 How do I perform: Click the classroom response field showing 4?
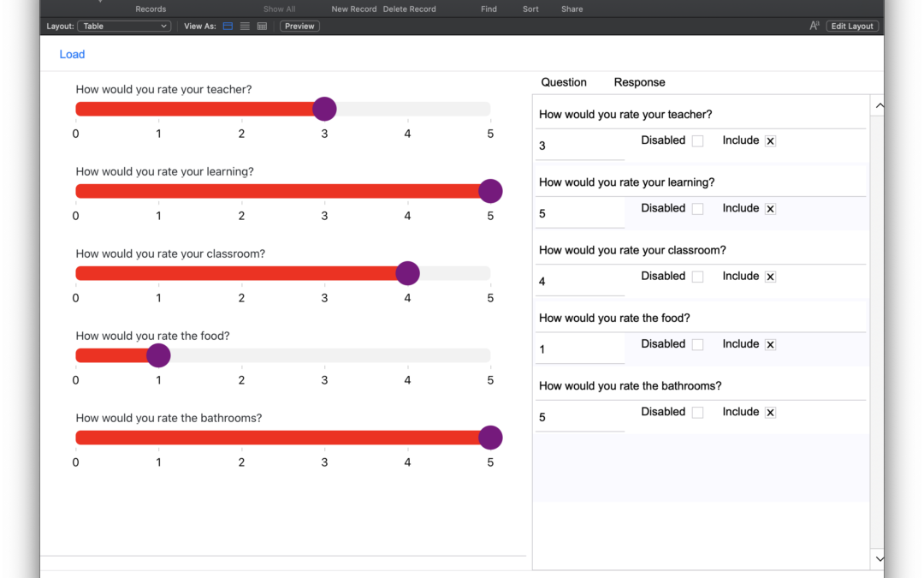tap(580, 282)
